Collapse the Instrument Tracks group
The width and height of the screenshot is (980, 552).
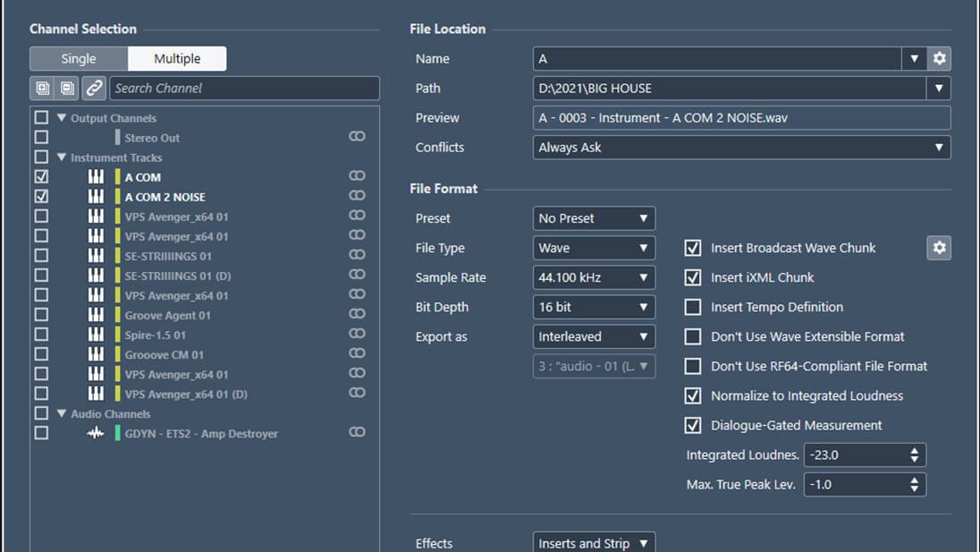[x=62, y=157]
